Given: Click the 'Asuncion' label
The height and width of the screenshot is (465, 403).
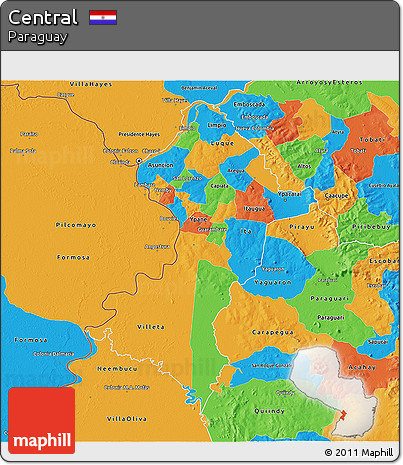Looking at the screenshot, I should [161, 165].
